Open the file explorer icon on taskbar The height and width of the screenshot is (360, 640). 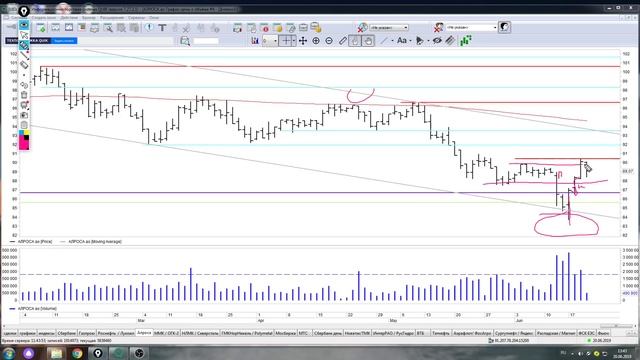[56, 353]
